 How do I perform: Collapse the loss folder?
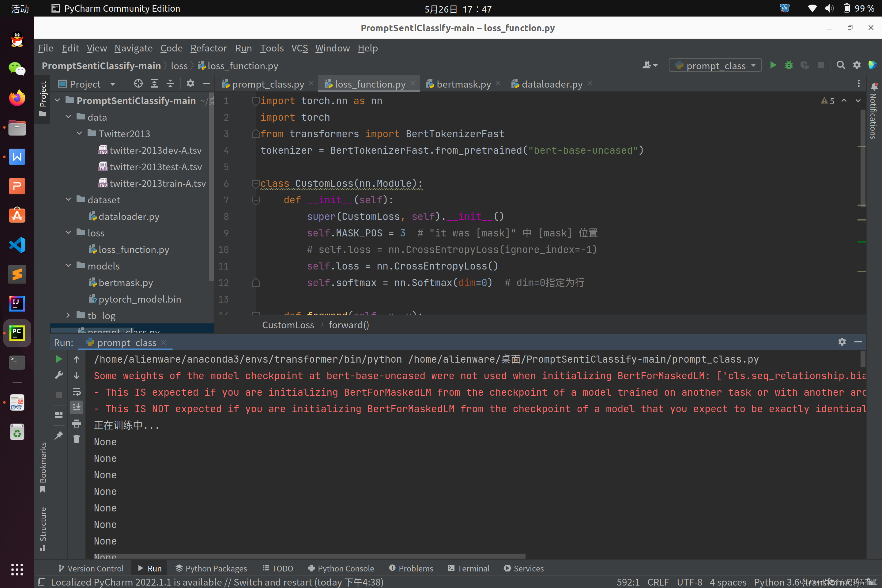coord(68,232)
